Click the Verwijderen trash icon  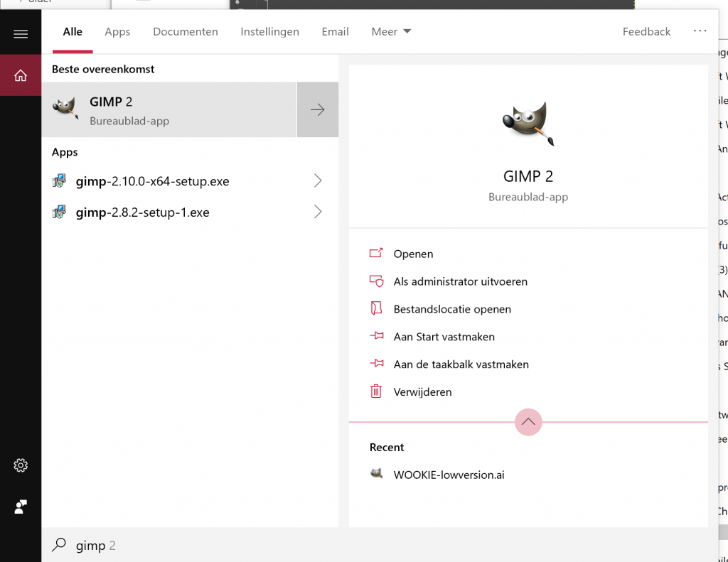[x=376, y=391]
